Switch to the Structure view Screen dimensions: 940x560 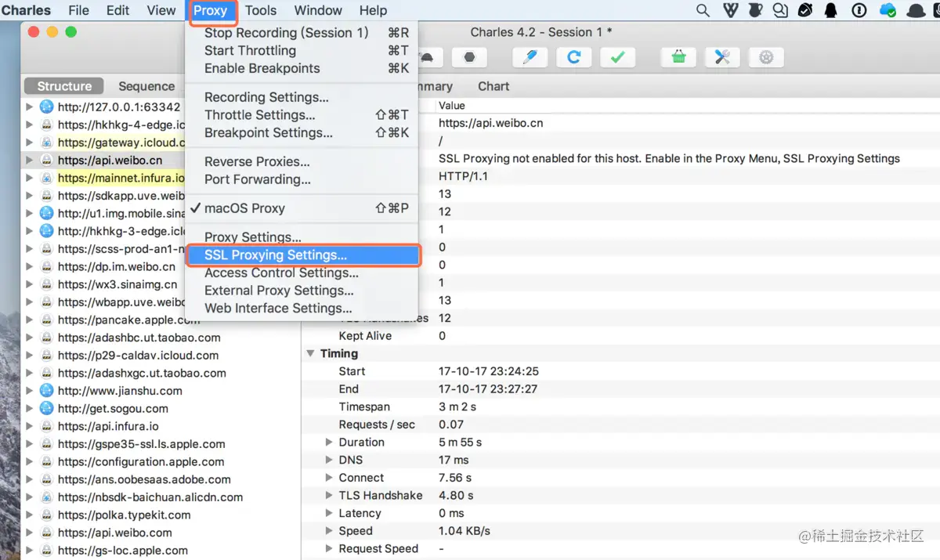[x=64, y=86]
